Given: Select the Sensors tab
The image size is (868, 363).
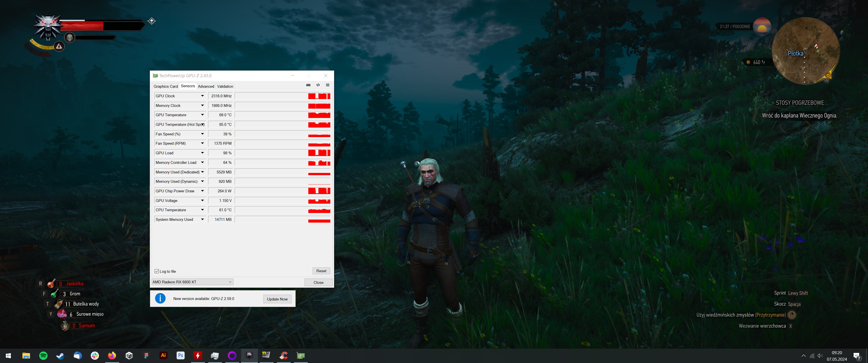Looking at the screenshot, I should [x=188, y=86].
